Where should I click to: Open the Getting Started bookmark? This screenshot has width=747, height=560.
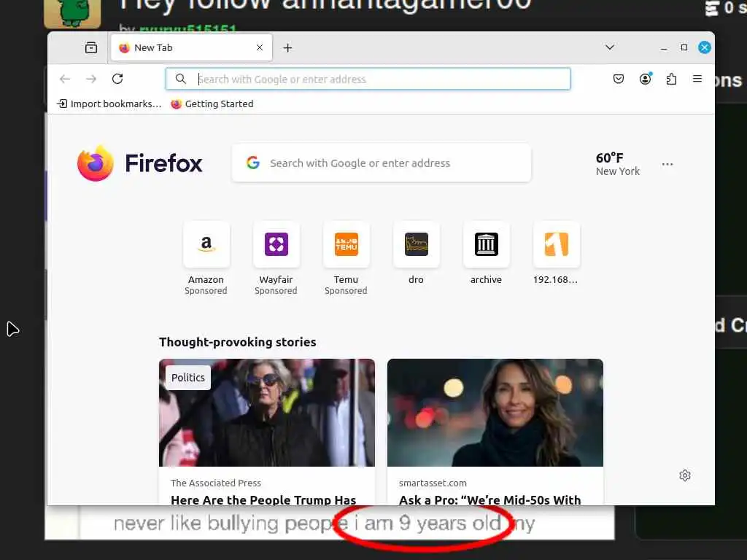point(212,104)
